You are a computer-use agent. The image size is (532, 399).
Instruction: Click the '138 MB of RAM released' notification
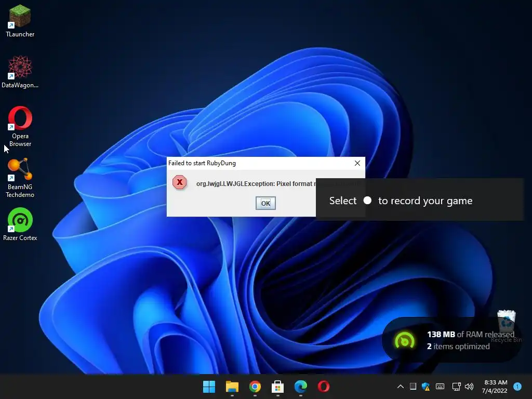(471, 335)
